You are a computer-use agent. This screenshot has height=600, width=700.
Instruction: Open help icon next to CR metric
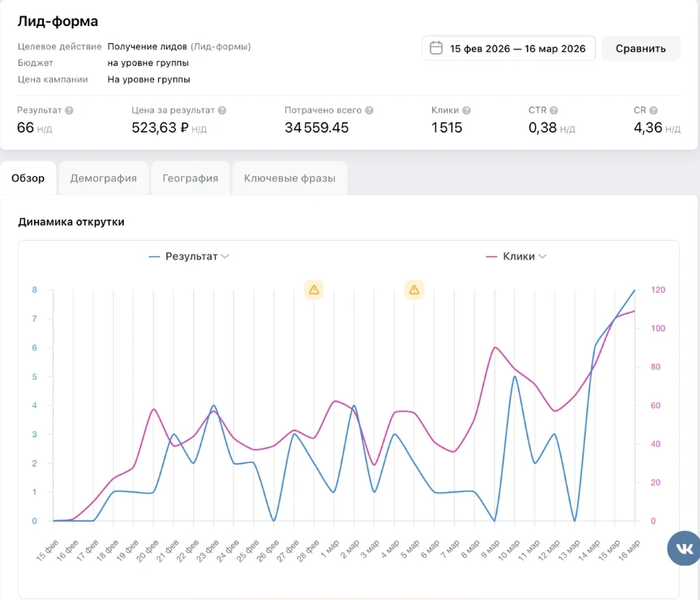pyautogui.click(x=653, y=110)
